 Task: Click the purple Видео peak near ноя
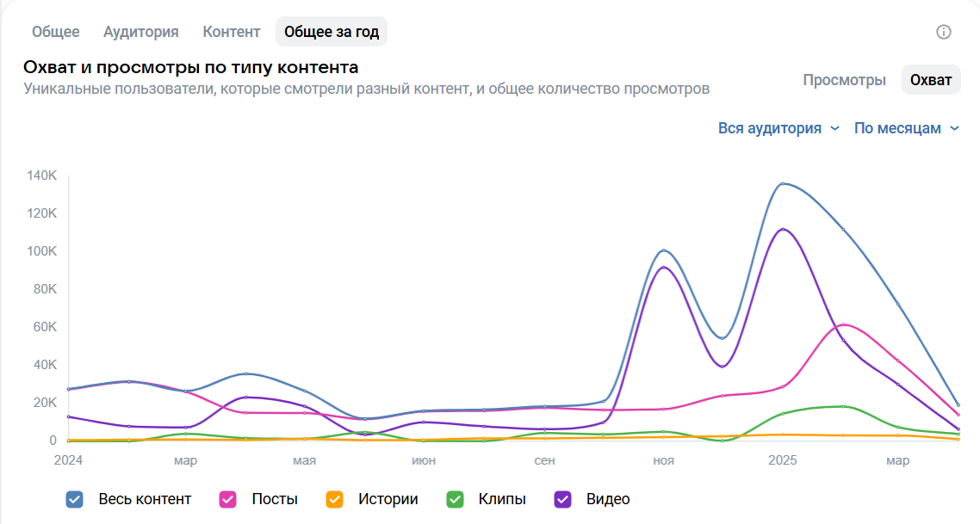[x=663, y=267]
